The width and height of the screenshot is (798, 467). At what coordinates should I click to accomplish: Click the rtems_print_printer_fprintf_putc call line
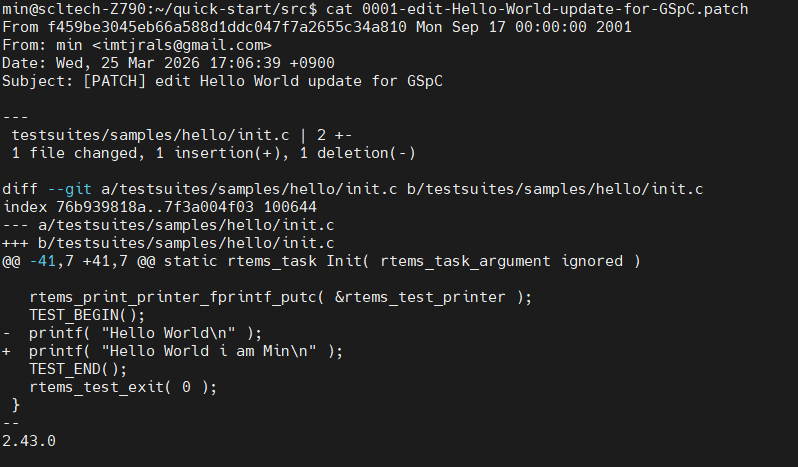pyautogui.click(x=280, y=297)
